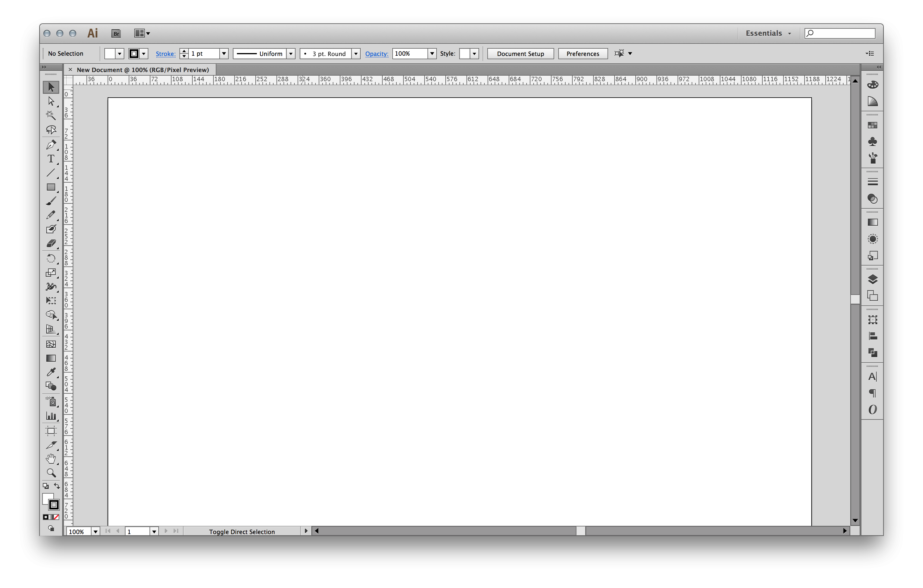The image size is (923, 588).
Task: Open the Essentials workspace switcher
Action: [x=768, y=33]
